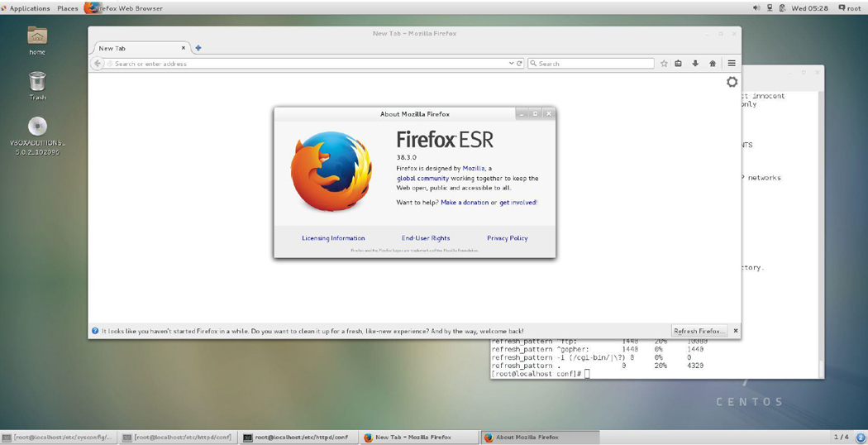The height and width of the screenshot is (445, 868).
Task: Click the Make a donation link
Action: click(x=465, y=203)
